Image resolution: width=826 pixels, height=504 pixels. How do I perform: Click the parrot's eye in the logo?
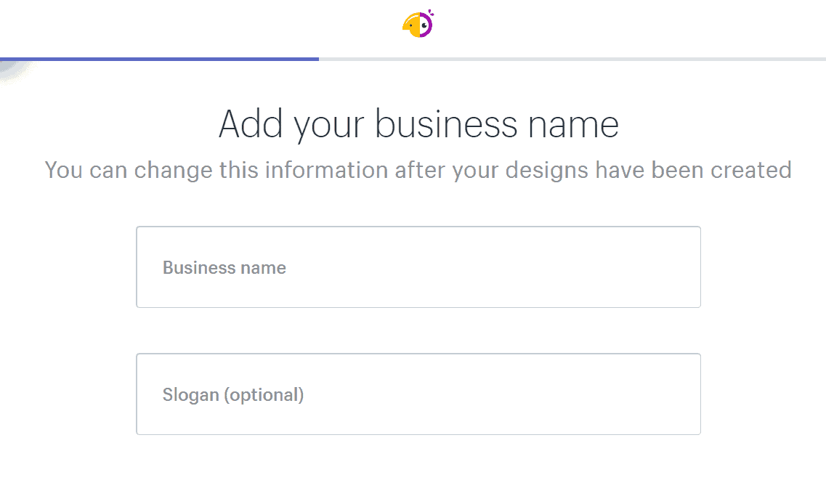pos(424,25)
